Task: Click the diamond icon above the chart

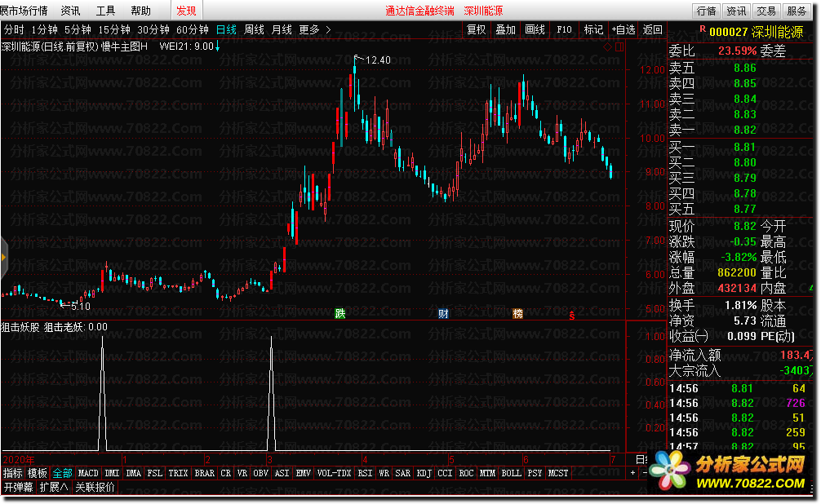Action: point(607,47)
